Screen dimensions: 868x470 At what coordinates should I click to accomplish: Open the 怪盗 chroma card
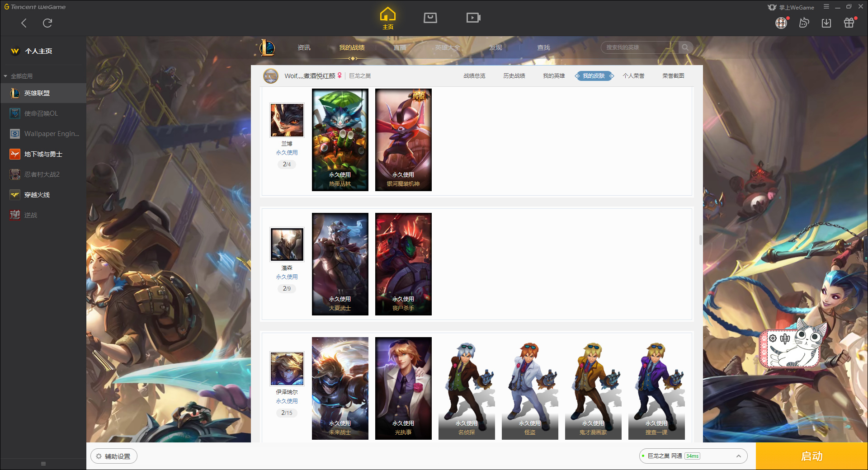tap(530, 388)
